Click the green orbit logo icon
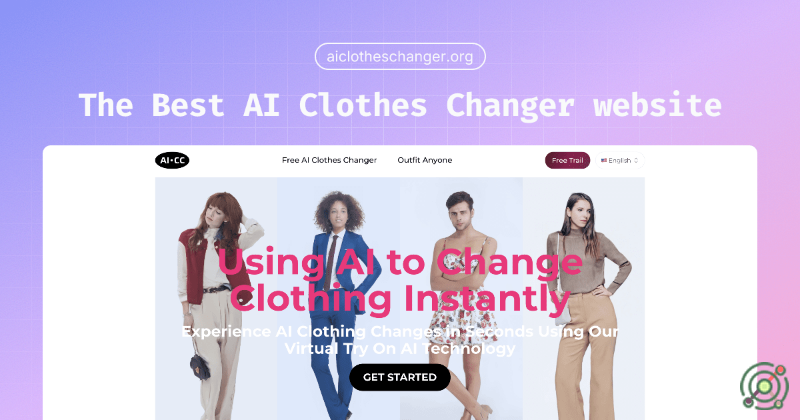 [x=764, y=386]
